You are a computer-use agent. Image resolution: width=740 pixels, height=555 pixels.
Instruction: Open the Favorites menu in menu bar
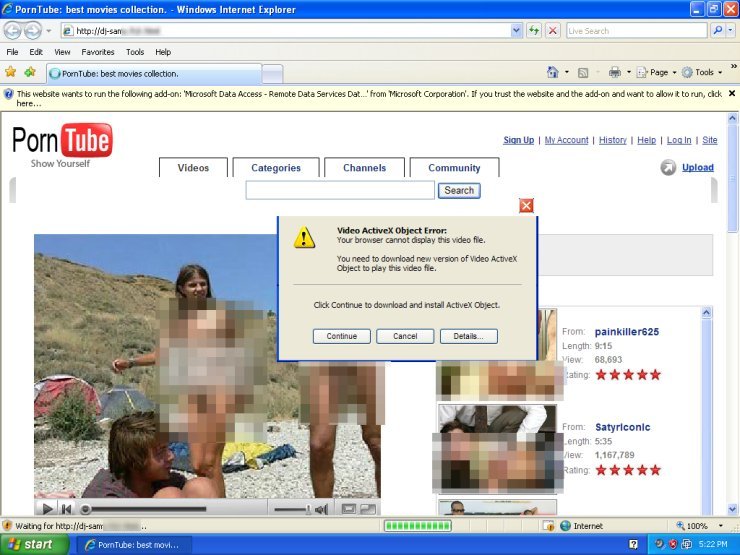97,52
